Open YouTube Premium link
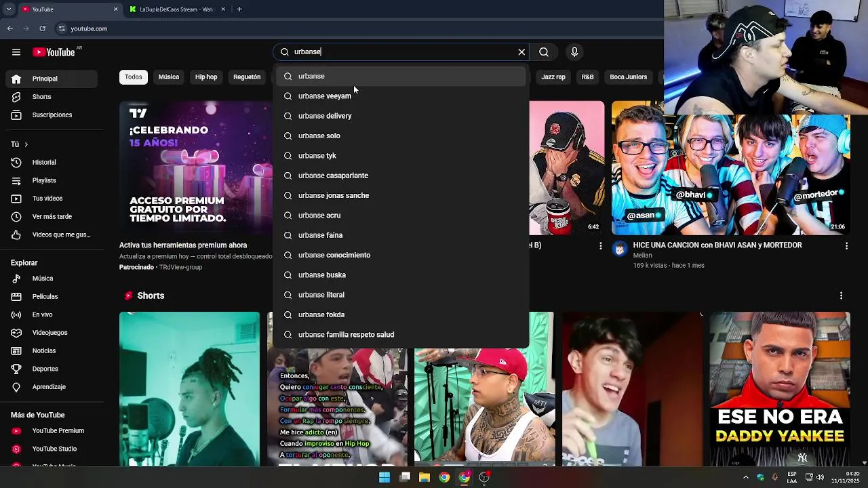This screenshot has height=488, width=868. point(53,431)
